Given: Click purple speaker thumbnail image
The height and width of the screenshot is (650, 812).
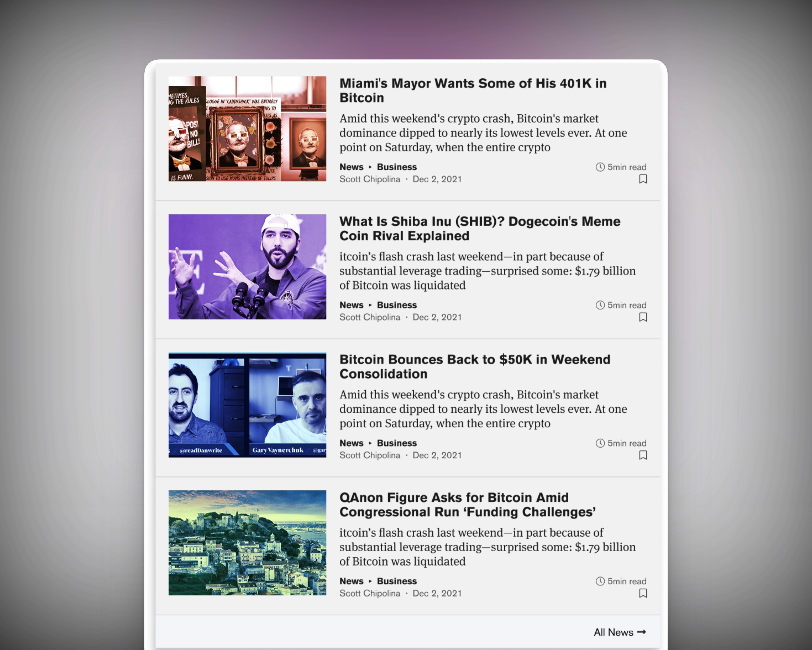Looking at the screenshot, I should pyautogui.click(x=247, y=266).
